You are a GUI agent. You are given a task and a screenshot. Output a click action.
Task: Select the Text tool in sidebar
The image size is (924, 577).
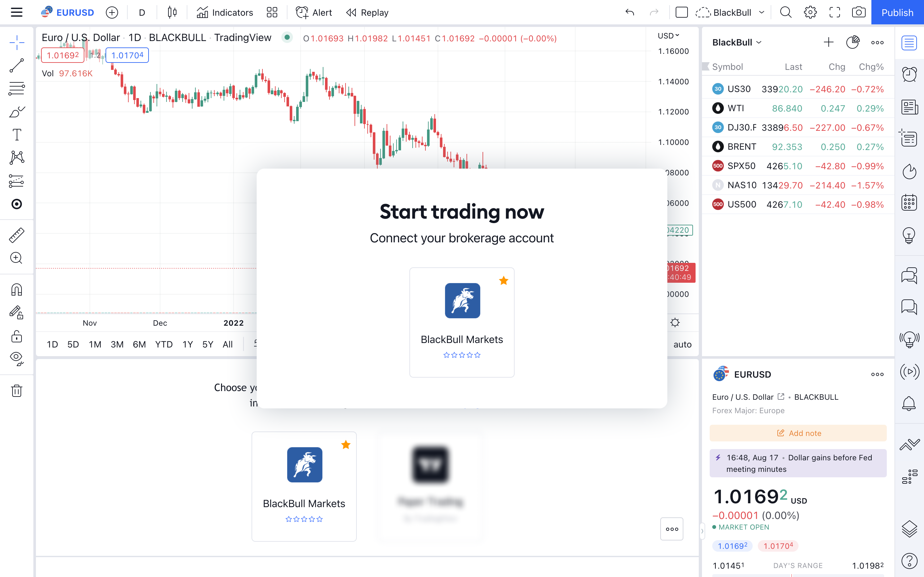[16, 135]
